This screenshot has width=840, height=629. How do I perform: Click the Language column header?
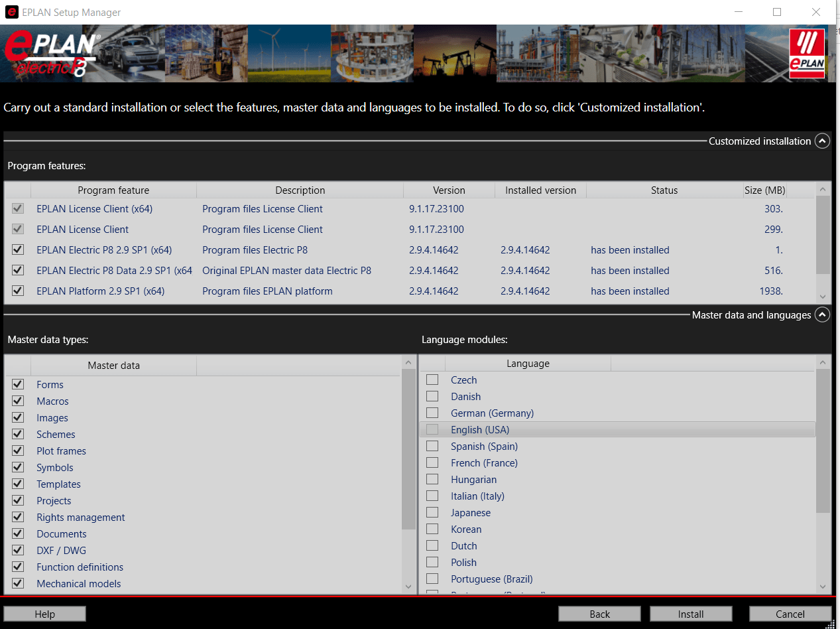click(x=528, y=364)
